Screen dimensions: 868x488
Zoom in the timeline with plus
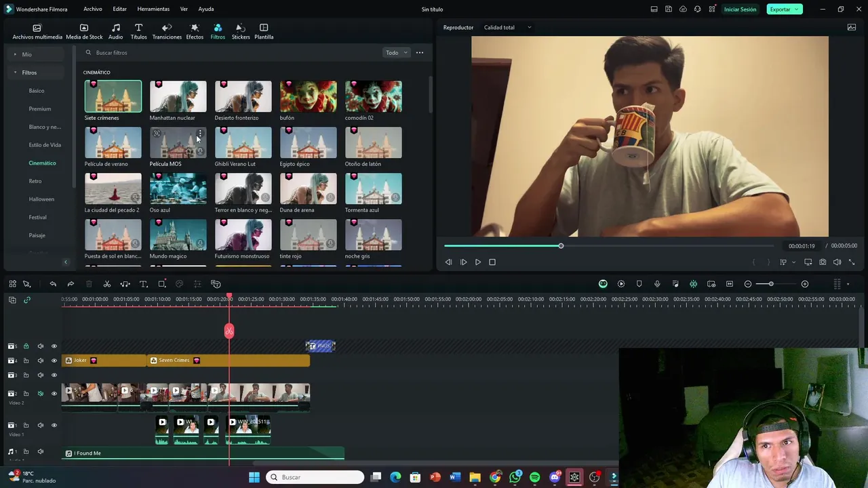tap(805, 284)
